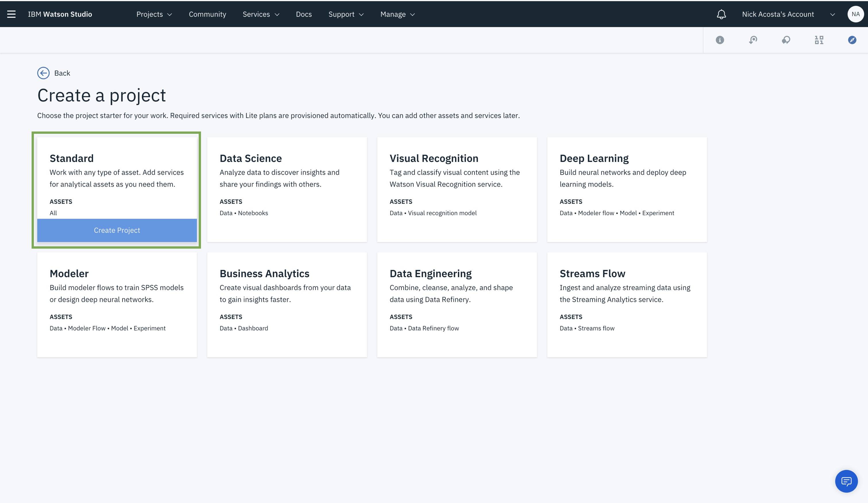Image resolution: width=868 pixels, height=503 pixels.
Task: Click 'Data • Notebooks' assets text
Action: click(244, 213)
